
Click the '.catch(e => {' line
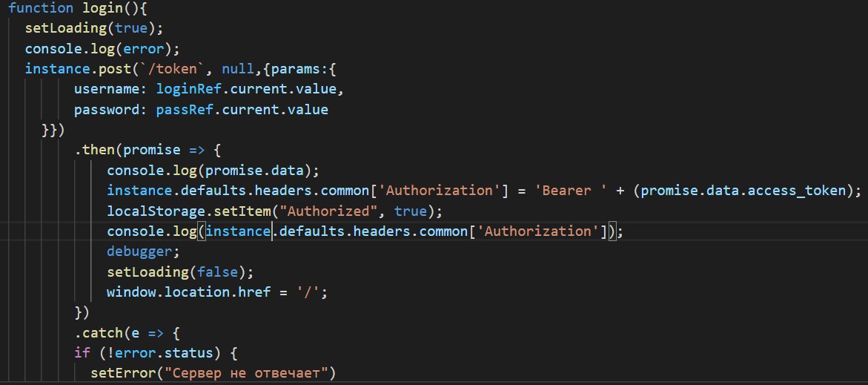click(127, 333)
